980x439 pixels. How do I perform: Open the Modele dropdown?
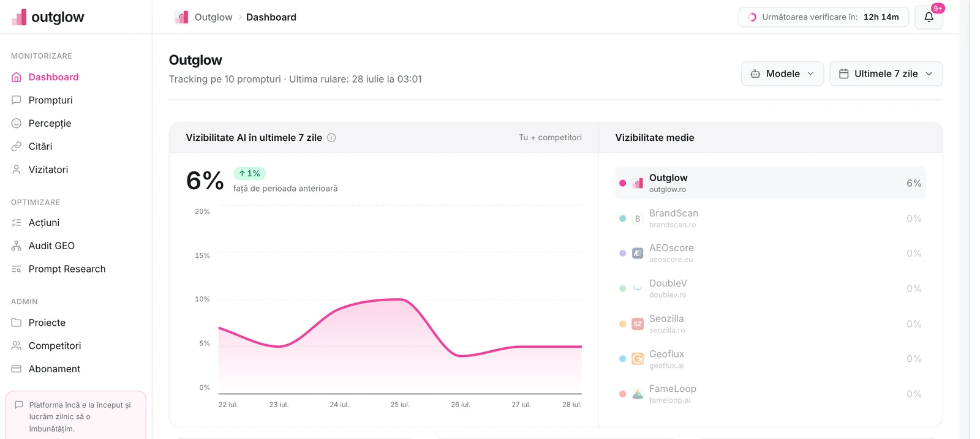(782, 73)
